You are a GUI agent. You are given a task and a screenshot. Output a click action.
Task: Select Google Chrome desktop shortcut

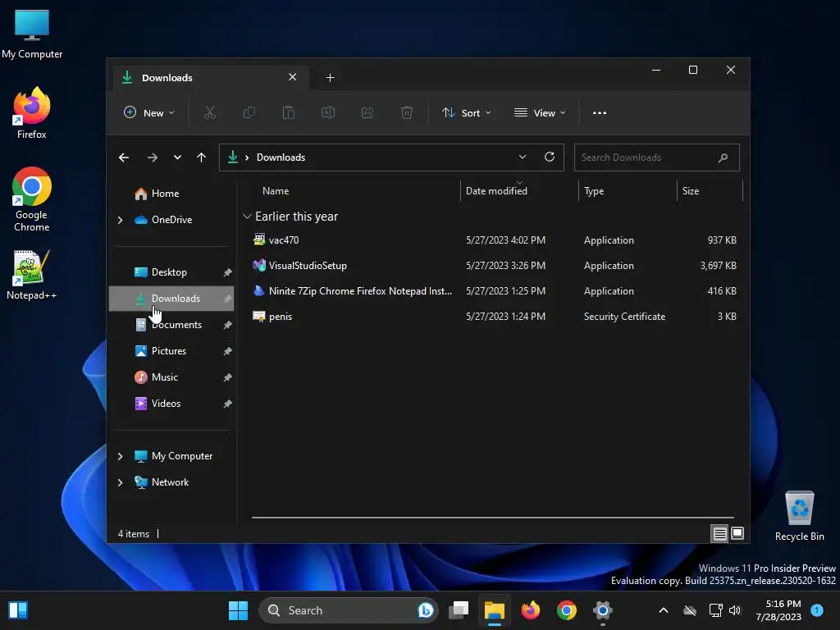32,199
